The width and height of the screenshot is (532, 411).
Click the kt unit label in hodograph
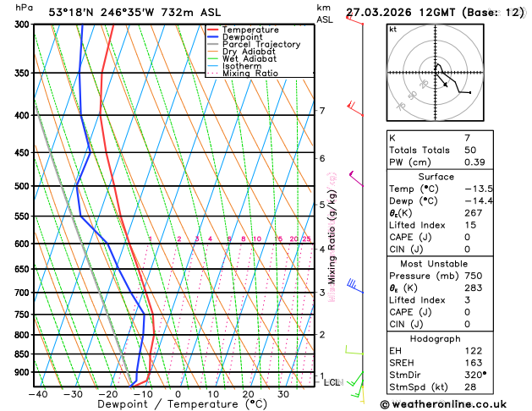(x=392, y=30)
